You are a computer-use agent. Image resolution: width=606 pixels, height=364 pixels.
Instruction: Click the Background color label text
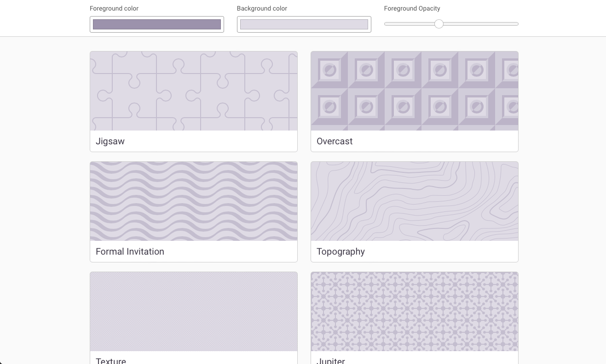tap(262, 8)
